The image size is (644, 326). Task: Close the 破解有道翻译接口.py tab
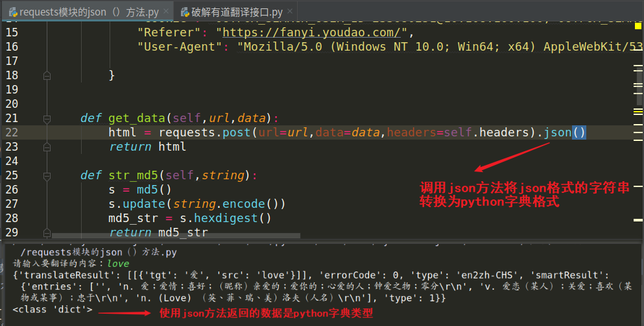point(290,12)
